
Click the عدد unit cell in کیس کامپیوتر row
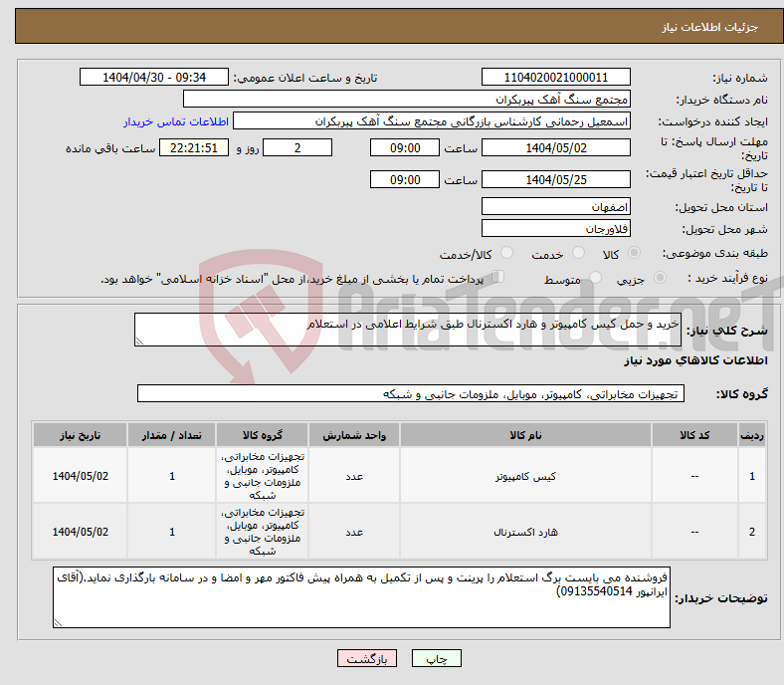(x=354, y=476)
